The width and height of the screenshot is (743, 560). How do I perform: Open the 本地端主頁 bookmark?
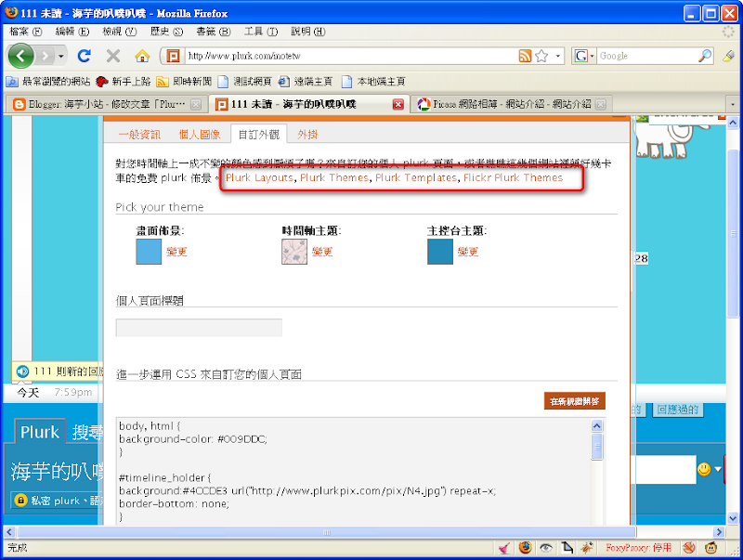[373, 82]
